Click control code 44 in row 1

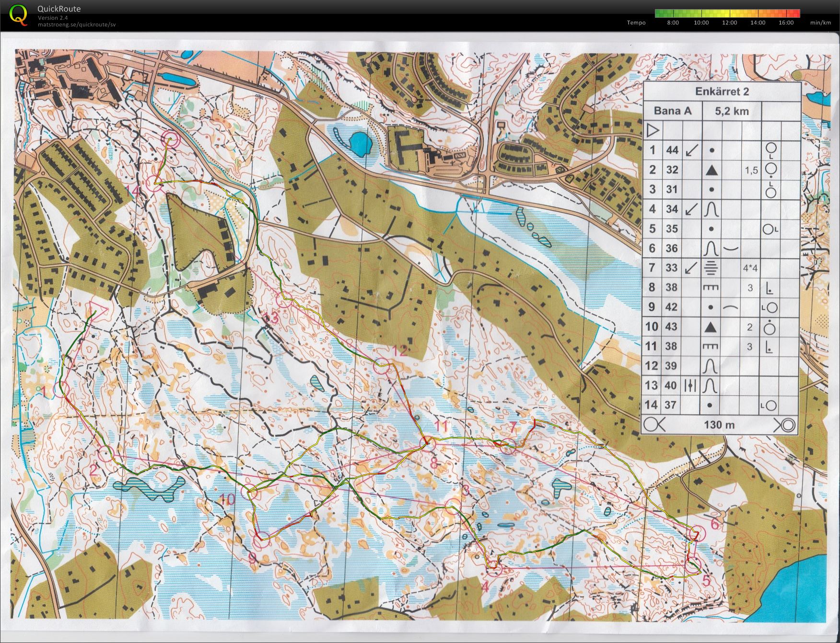672,150
